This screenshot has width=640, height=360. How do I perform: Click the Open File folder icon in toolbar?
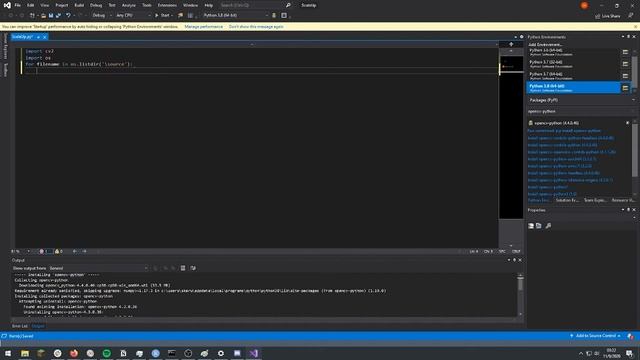pyautogui.click(x=43, y=16)
